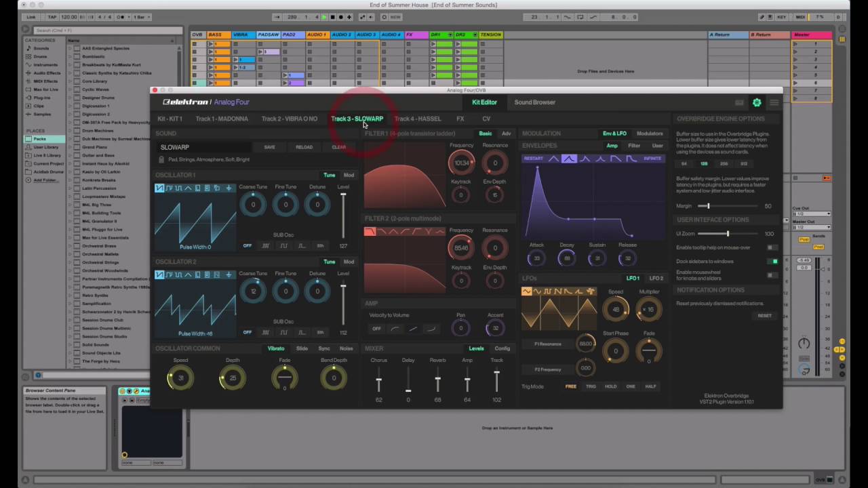Set Velocity to Volume OFF

click(376, 329)
